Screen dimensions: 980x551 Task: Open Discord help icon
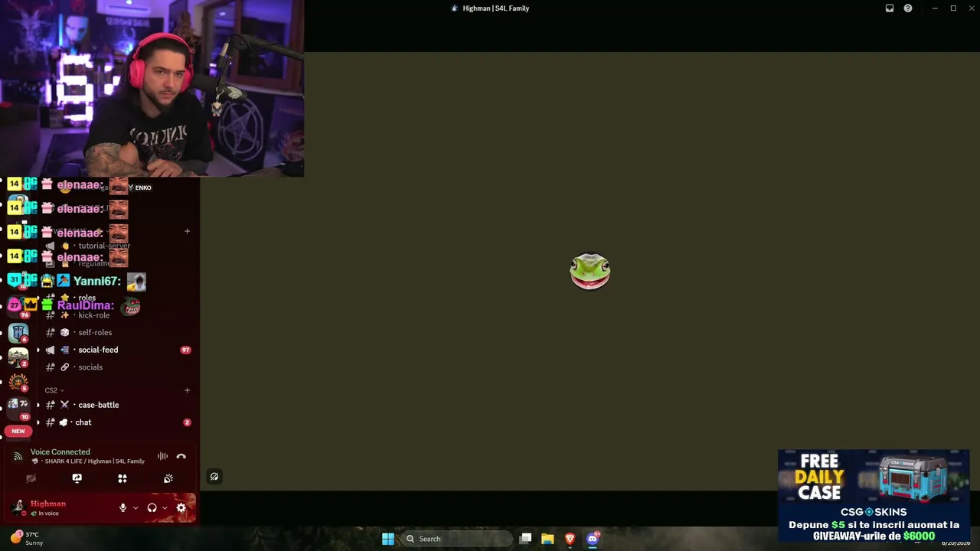(x=908, y=8)
